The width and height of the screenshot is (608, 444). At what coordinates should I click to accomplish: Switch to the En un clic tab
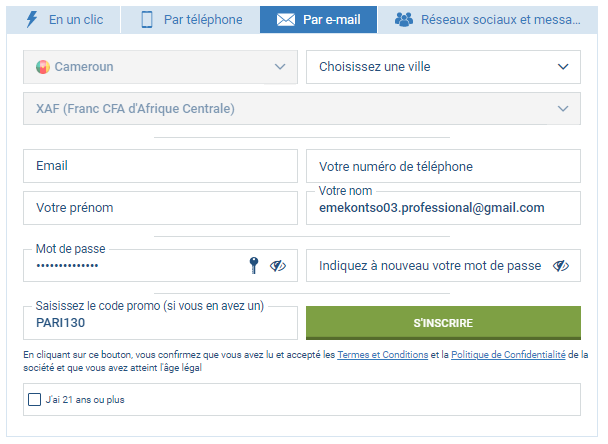pyautogui.click(x=64, y=19)
